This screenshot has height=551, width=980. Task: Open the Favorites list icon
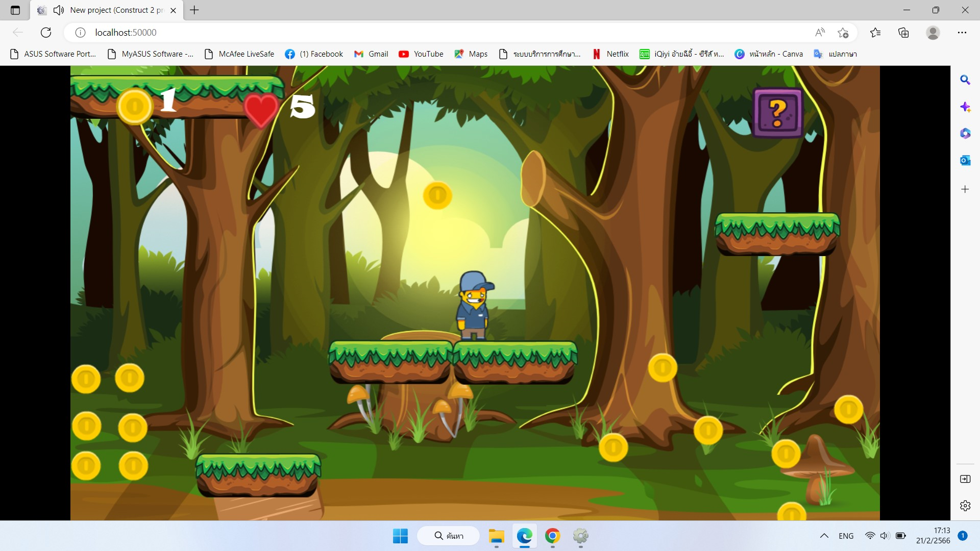pyautogui.click(x=875, y=33)
